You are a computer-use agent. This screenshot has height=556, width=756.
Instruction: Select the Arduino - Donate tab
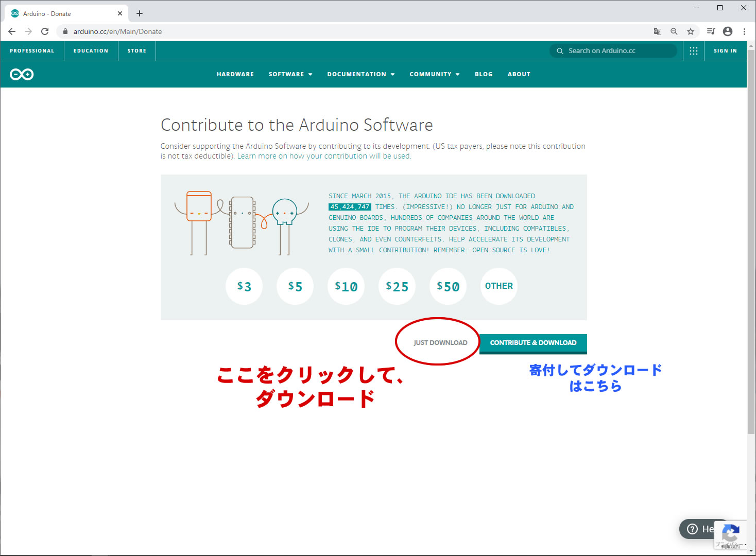tap(67, 13)
